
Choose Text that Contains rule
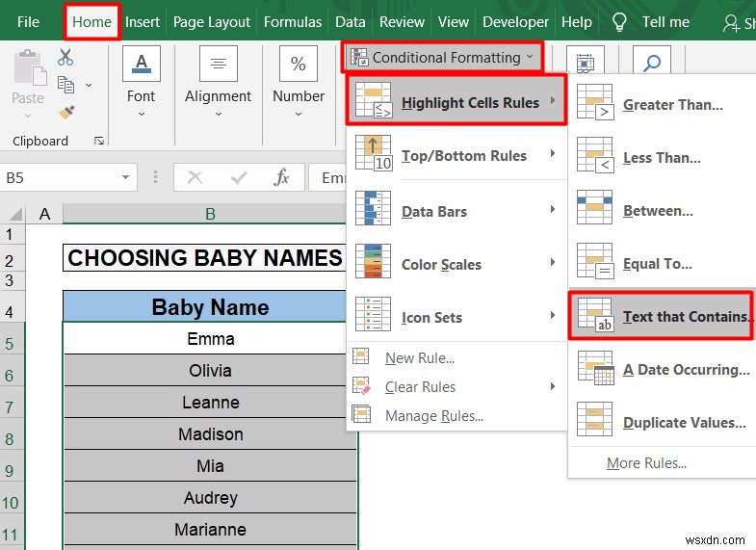[662, 316]
